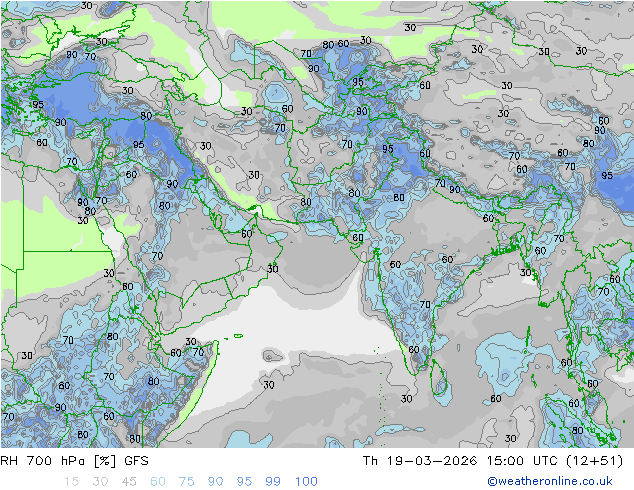Click the legend value 90 below the map
This screenshot has width=634, height=490.
click(215, 482)
